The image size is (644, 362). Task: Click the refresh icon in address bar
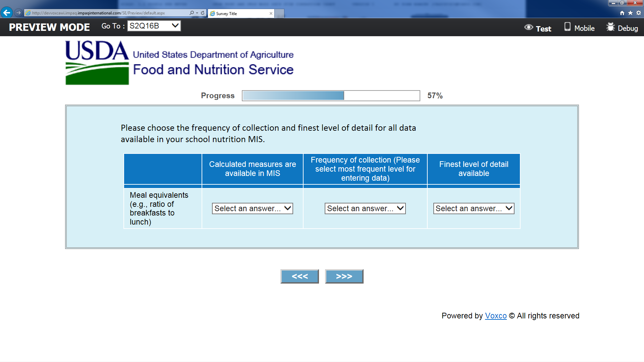pos(203,13)
